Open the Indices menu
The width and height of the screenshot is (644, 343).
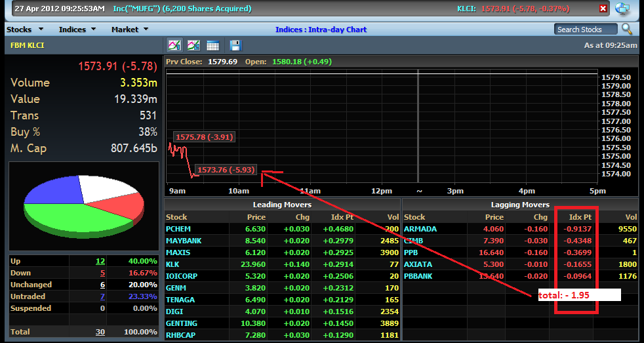click(72, 30)
